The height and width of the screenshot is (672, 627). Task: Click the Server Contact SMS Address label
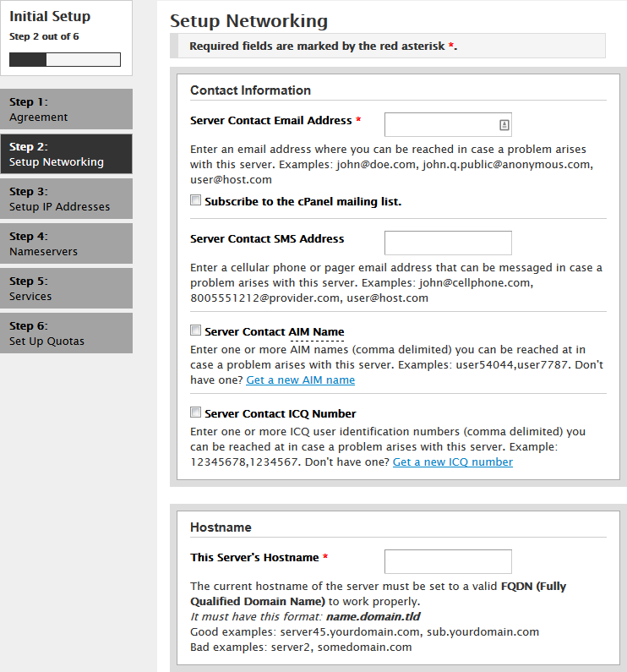click(267, 238)
